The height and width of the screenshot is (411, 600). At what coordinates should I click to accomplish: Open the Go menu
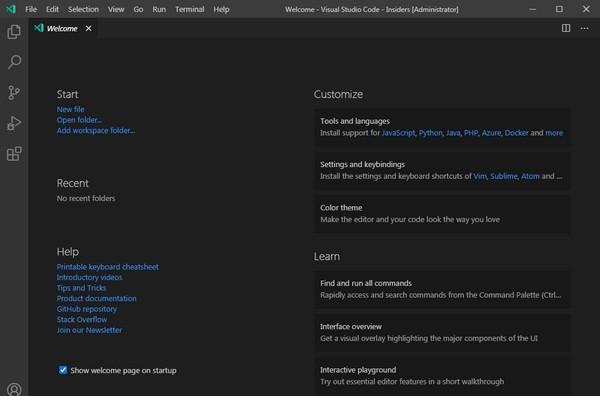pyautogui.click(x=138, y=9)
